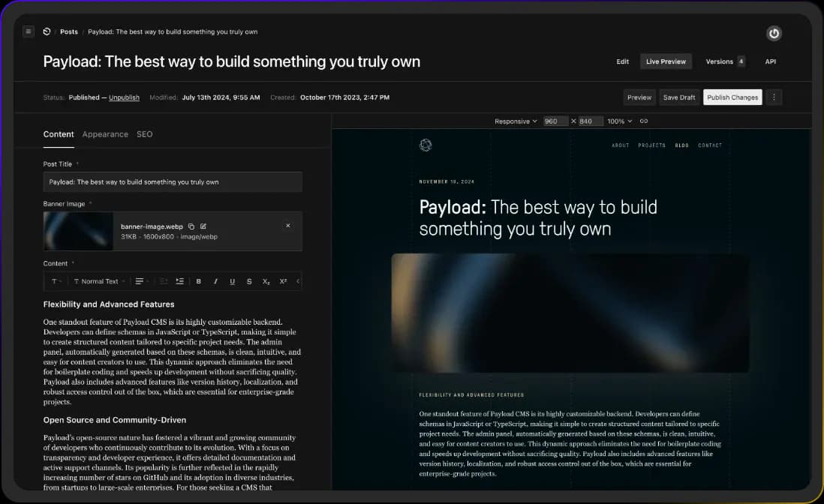Click the link icon beside zoom
Viewport: 824px width, 504px height.
(644, 121)
